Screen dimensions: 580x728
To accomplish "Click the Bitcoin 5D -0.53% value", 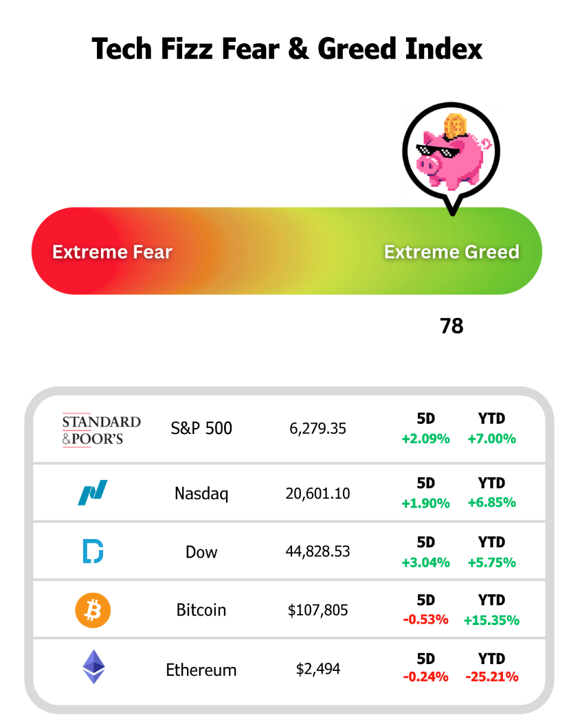I will click(425, 619).
